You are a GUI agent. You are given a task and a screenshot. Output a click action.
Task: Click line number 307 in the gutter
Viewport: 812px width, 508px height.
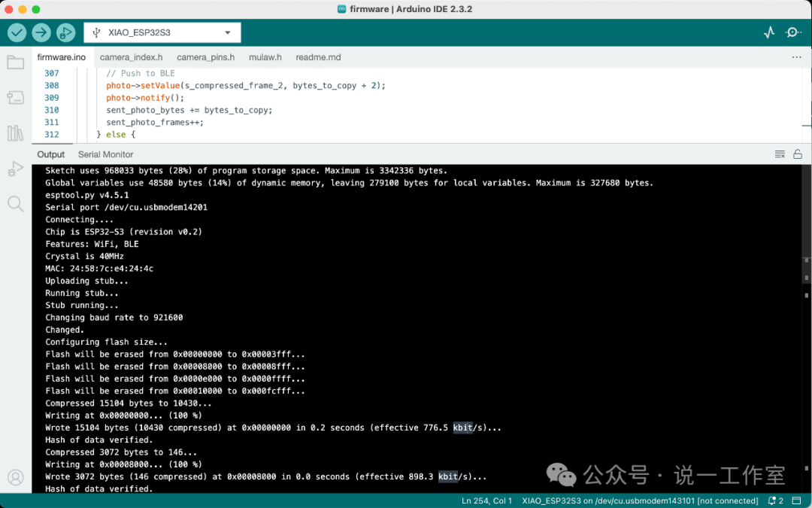(51, 73)
